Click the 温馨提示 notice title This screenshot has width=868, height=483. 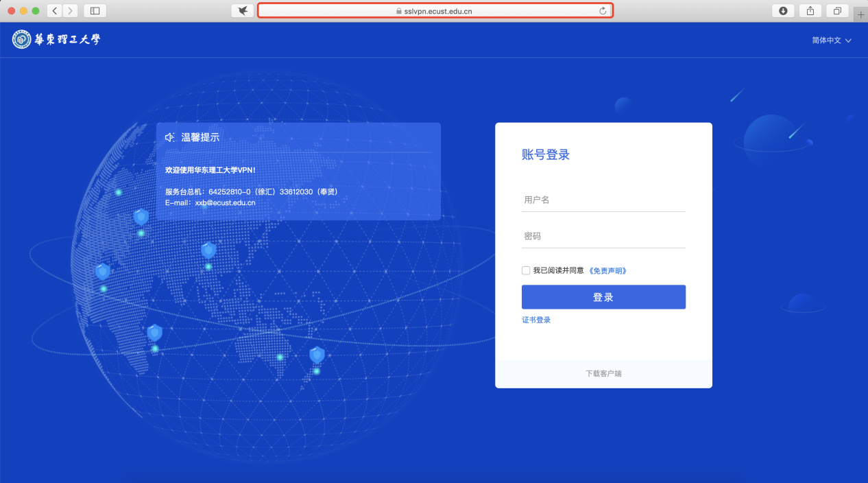[x=200, y=137]
